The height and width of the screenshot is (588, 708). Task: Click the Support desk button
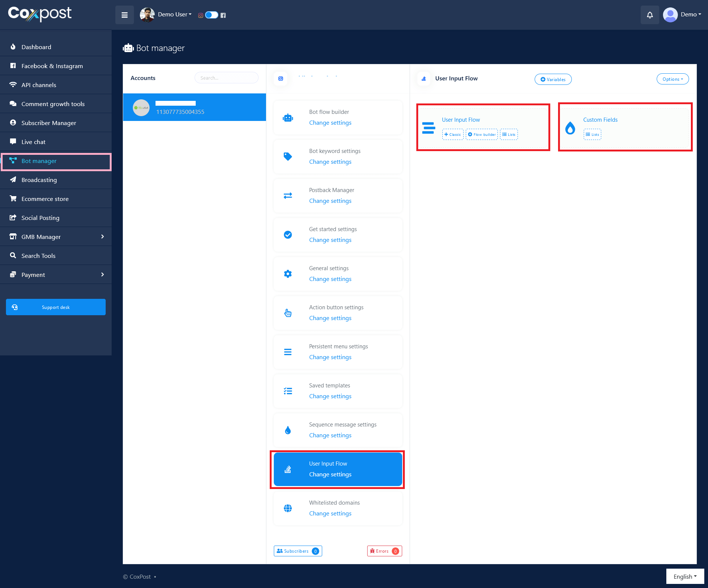(56, 307)
